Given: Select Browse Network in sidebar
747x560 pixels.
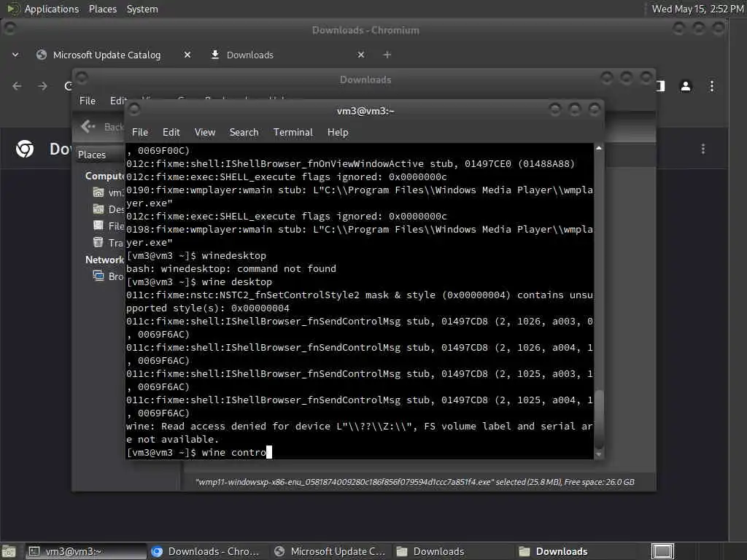Looking at the screenshot, I should click(109, 276).
